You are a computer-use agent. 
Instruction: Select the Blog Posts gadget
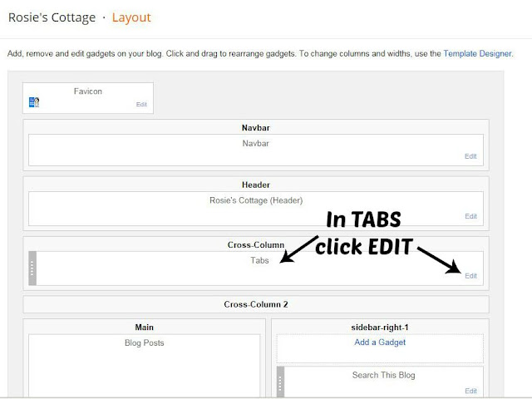144,366
